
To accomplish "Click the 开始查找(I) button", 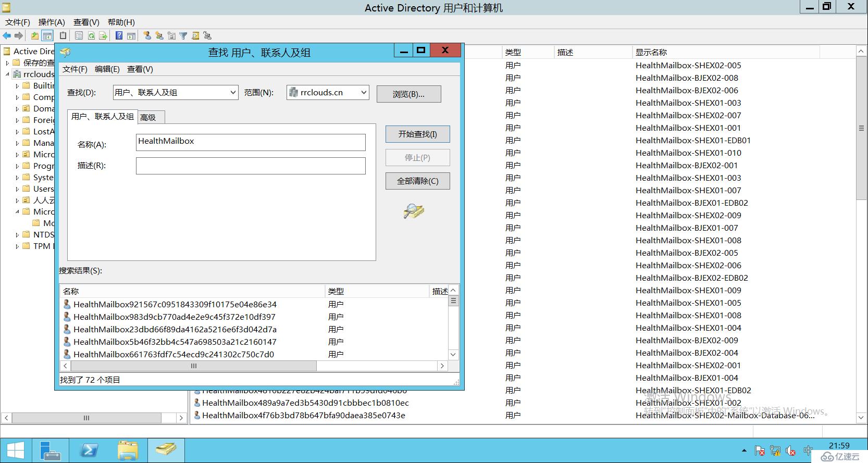I will (417, 134).
